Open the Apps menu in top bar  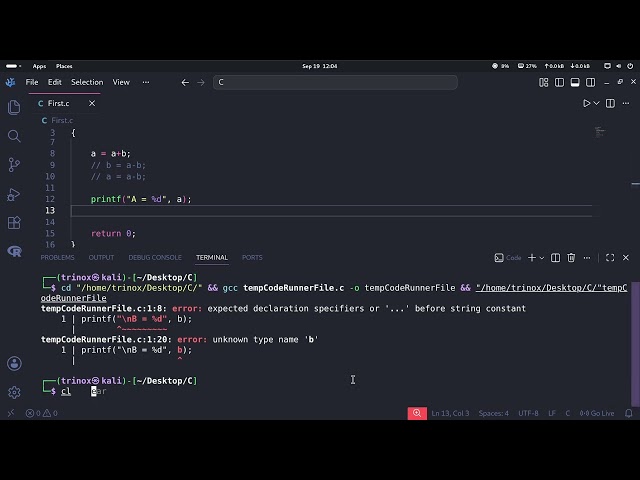tap(39, 66)
